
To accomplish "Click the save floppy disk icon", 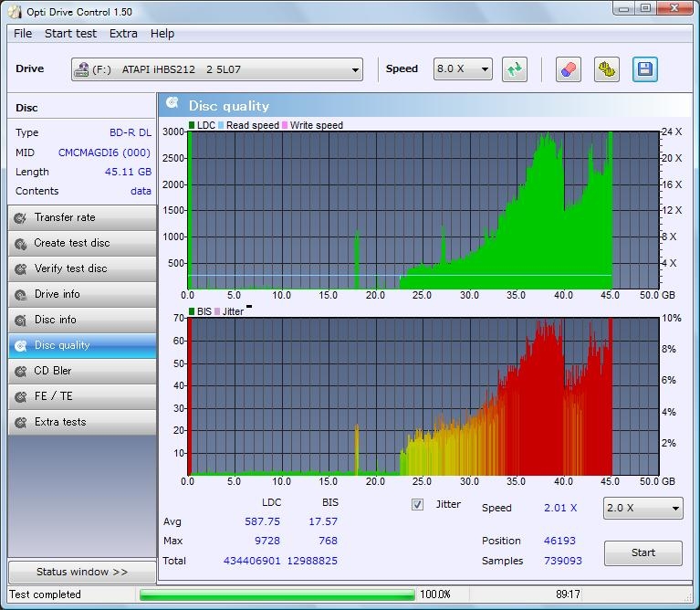I will 645,69.
